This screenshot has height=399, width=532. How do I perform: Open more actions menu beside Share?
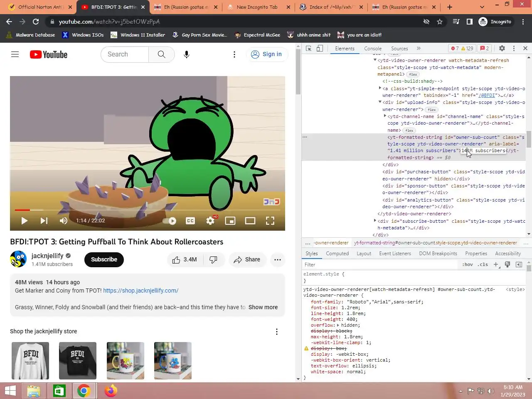278,260
